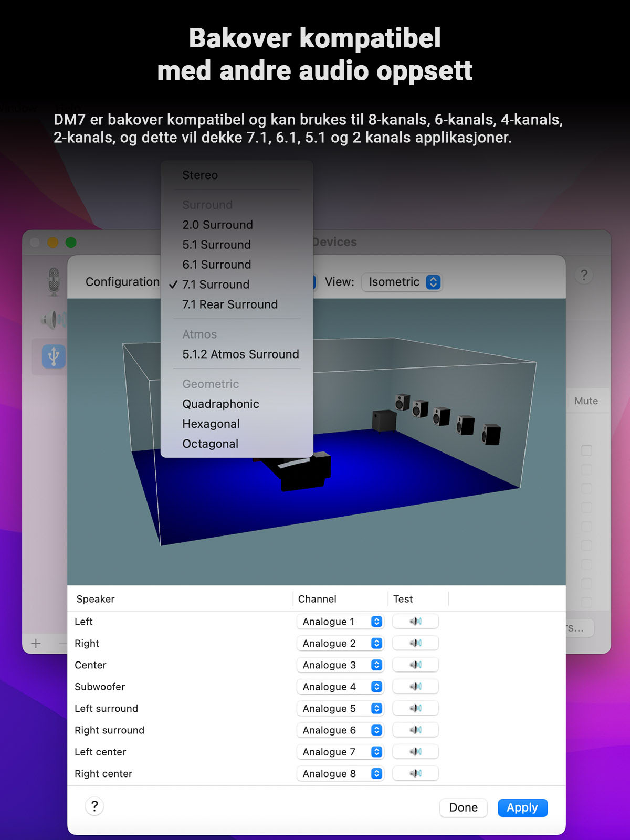Select the Left center row label

tap(100, 752)
